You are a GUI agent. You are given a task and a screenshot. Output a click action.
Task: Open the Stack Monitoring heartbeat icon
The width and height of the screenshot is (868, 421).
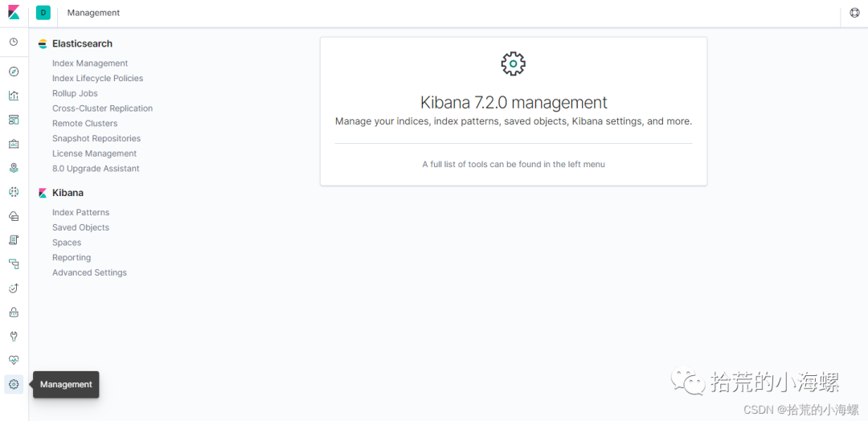(x=14, y=360)
